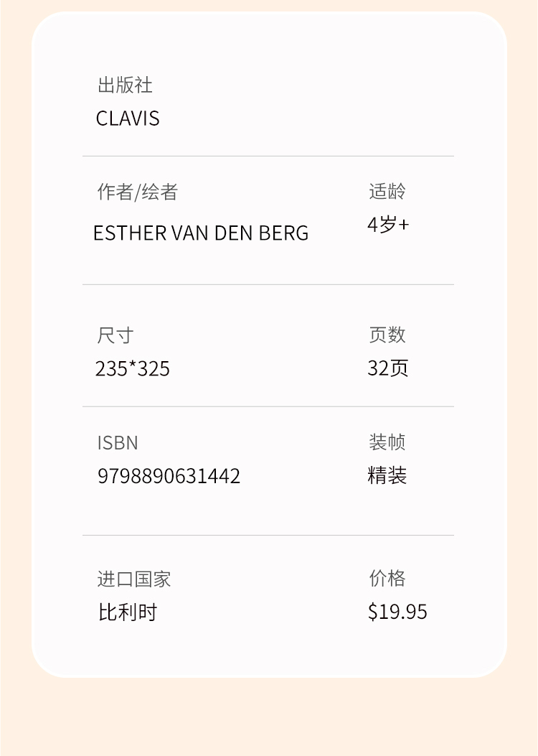The width and height of the screenshot is (538, 756).
Task: Click the ISBN label
Action: 118,442
